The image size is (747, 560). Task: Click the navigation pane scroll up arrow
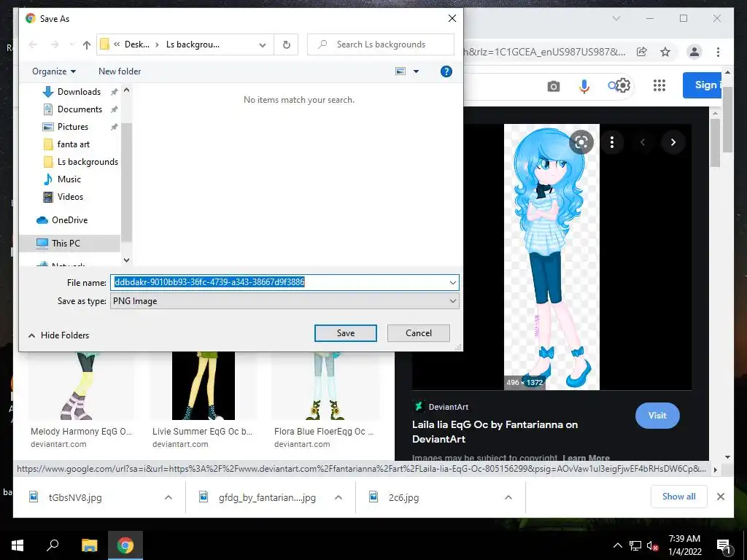point(126,90)
